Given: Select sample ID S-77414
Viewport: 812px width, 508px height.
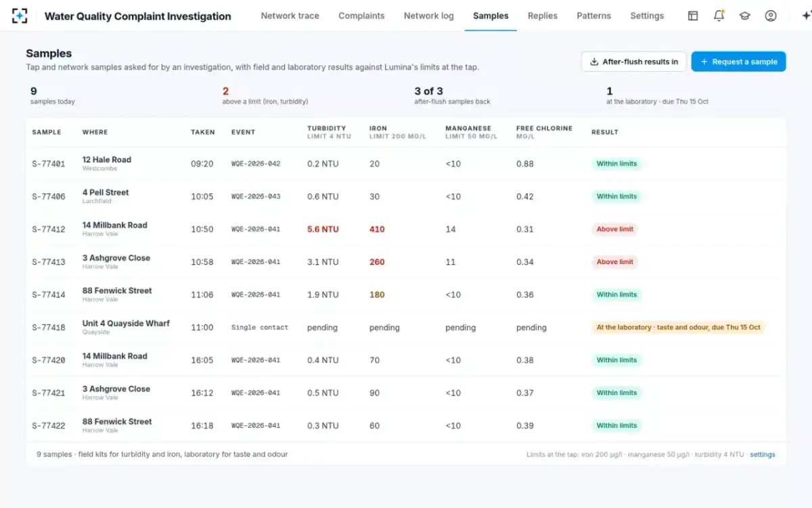Looking at the screenshot, I should pos(49,295).
